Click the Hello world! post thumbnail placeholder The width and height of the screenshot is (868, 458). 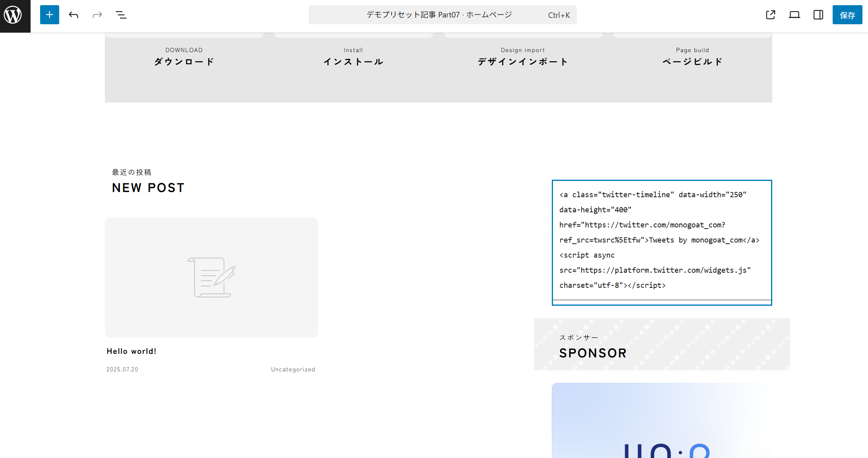[x=211, y=278]
